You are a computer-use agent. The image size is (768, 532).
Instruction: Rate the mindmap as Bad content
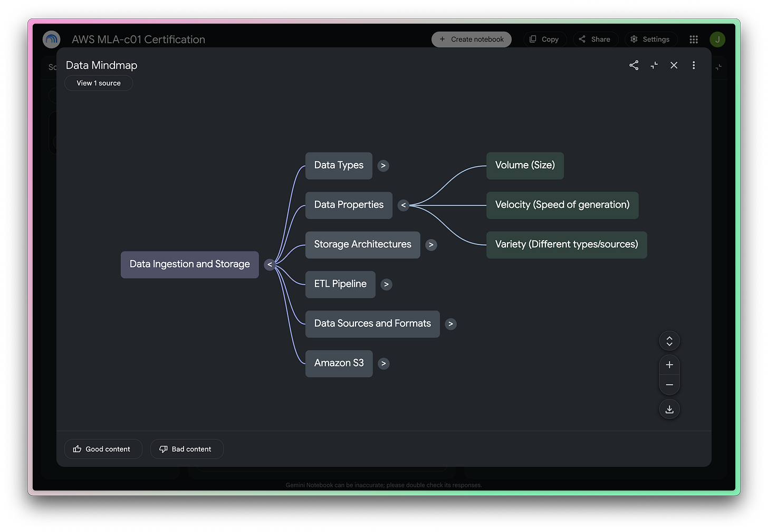[x=187, y=449]
